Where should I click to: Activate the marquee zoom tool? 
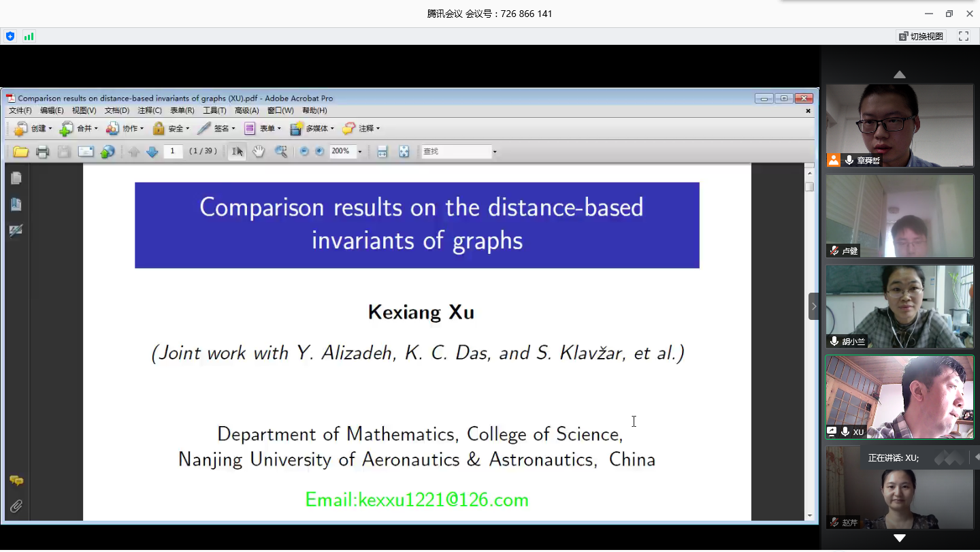(280, 152)
